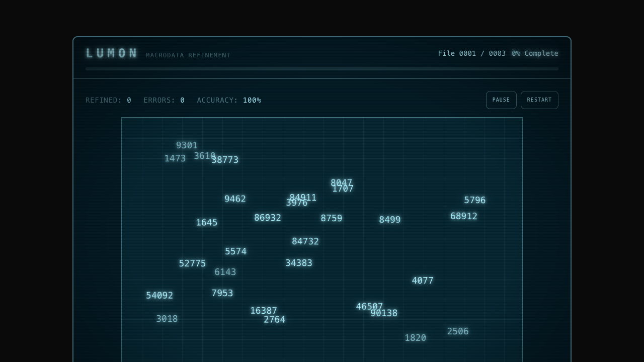The image size is (644, 362).
Task: Select the number 8499
Action: coord(390,220)
